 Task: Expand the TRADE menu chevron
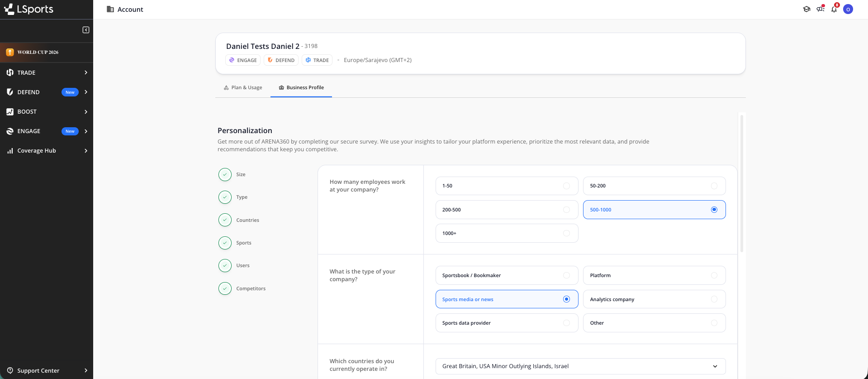point(86,72)
